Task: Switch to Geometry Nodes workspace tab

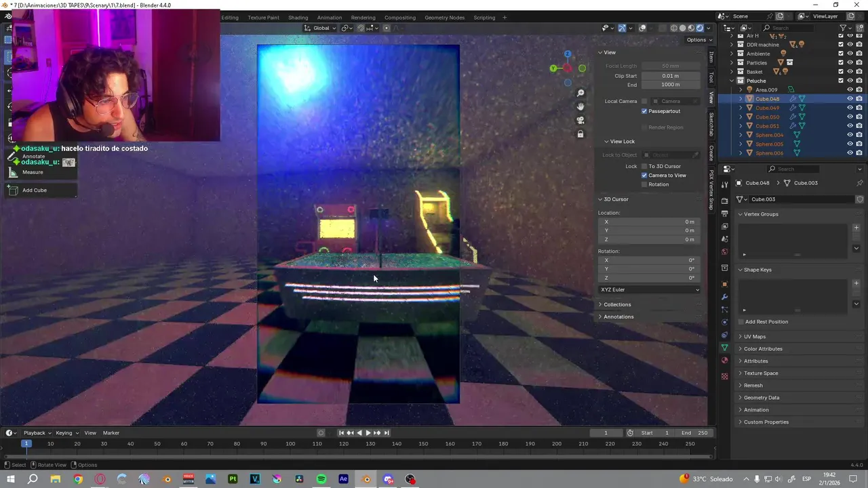Action: 445,18
